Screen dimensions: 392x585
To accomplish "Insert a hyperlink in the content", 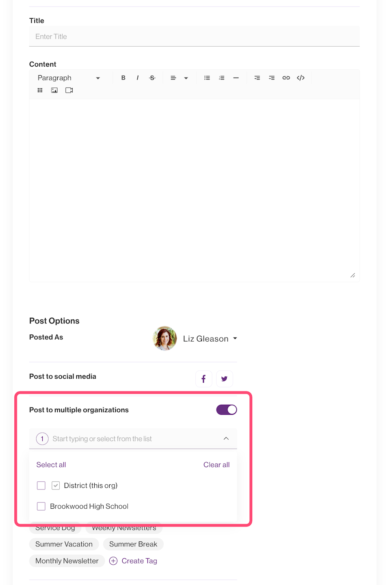I will click(286, 78).
